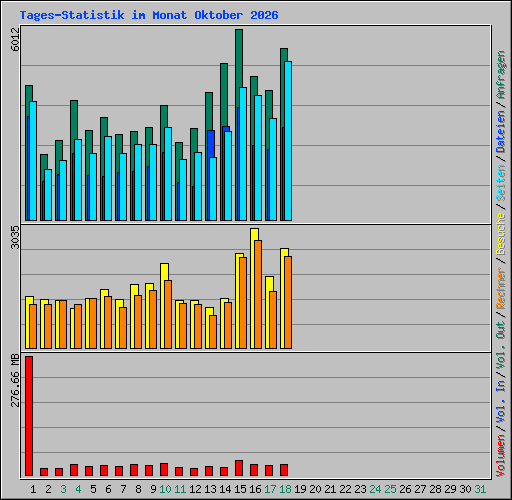The height and width of the screenshot is (500, 512).
Task: Click the axis value 276.66 MB
Action: tap(15, 380)
